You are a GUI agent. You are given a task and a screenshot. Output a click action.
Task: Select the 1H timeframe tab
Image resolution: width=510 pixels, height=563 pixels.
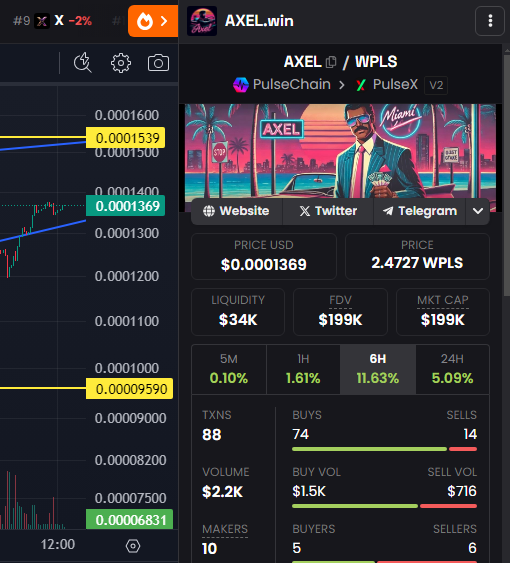(x=303, y=369)
